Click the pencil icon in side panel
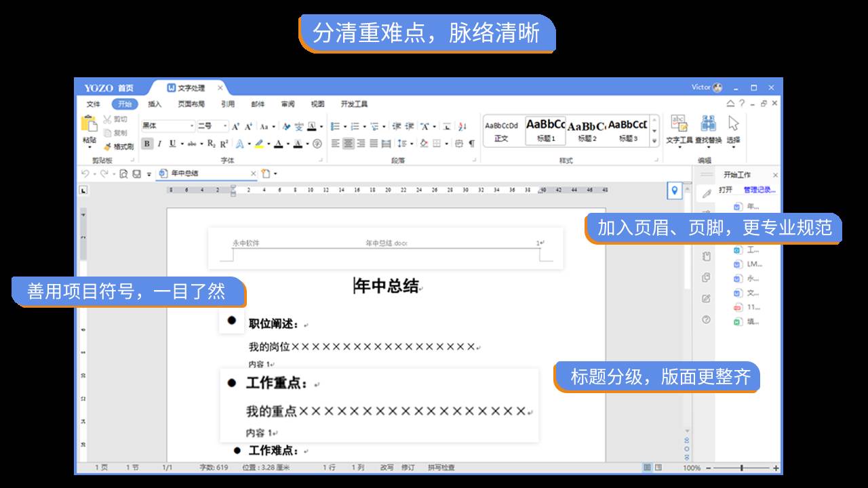 coord(706,194)
